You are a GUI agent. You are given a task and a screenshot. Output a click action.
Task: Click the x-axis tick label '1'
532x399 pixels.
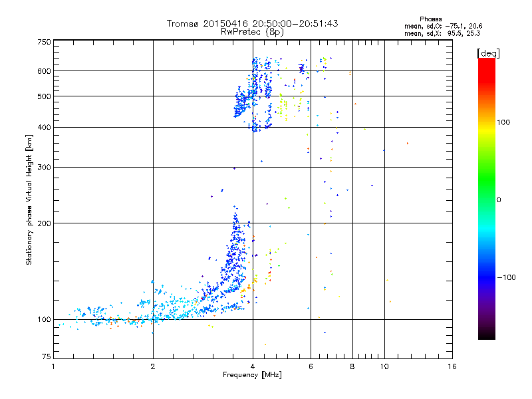tap(53, 366)
